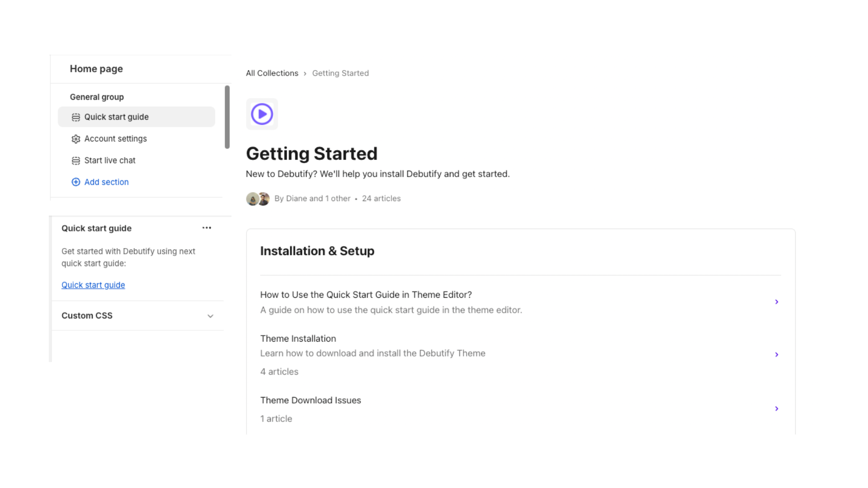Click the Home page header

tap(96, 69)
